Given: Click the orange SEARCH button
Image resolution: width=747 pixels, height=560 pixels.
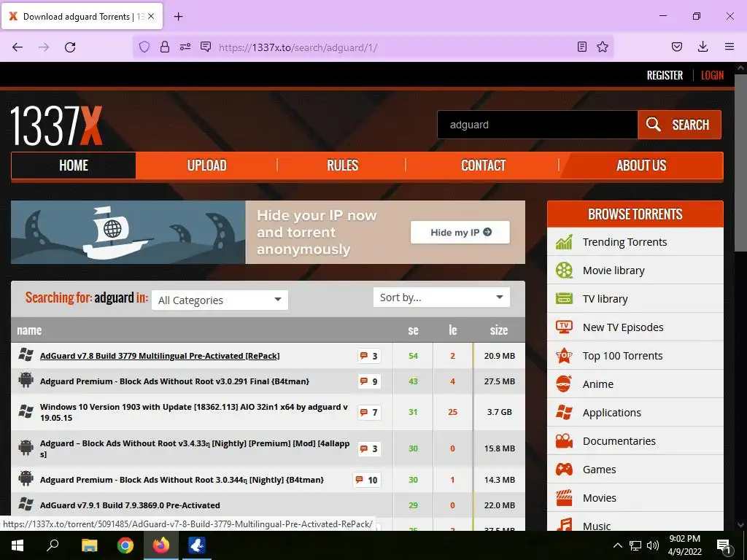Looking at the screenshot, I should pos(679,125).
